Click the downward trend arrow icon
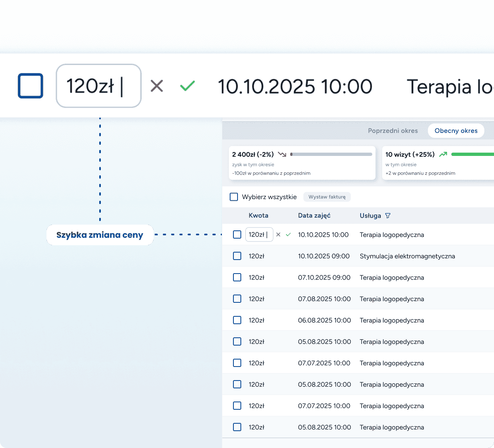 (x=282, y=154)
